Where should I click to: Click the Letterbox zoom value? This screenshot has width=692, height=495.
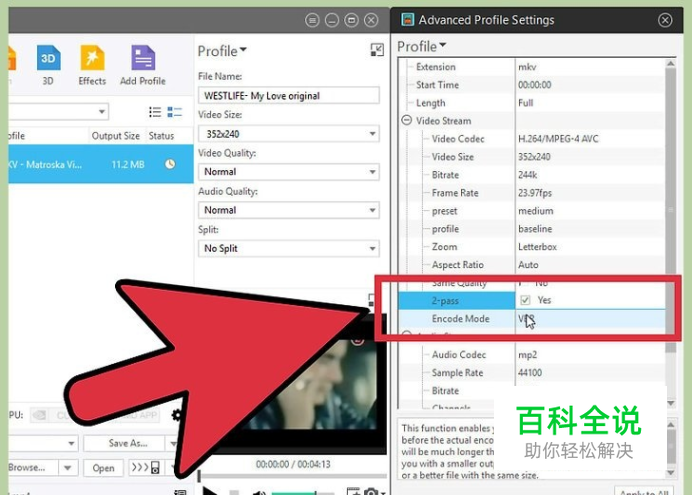[x=537, y=247]
